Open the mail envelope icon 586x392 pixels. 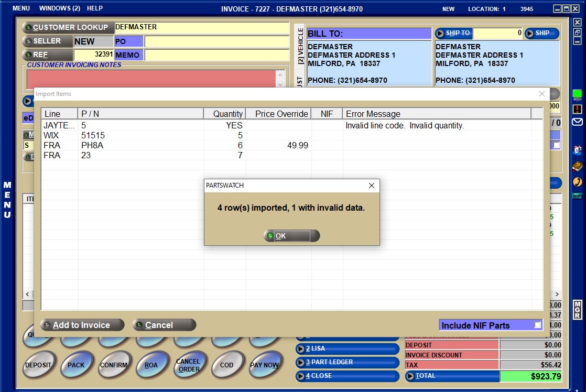pos(577,122)
